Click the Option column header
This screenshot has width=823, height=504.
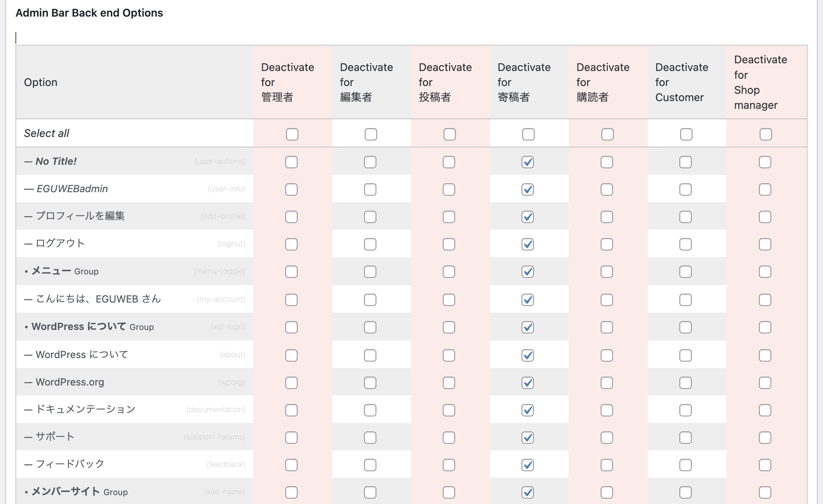[x=41, y=82]
